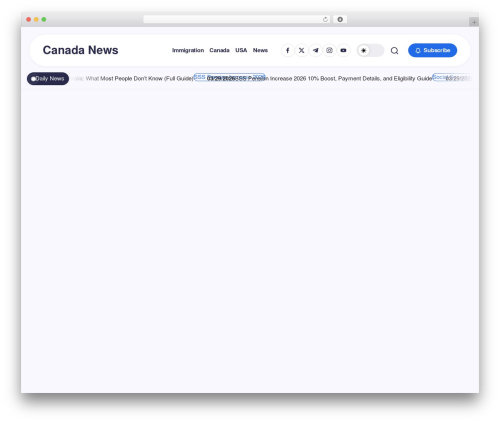Viewport: 500px width, 423px height.
Task: Go to the Canada News site logo
Action: [80, 50]
